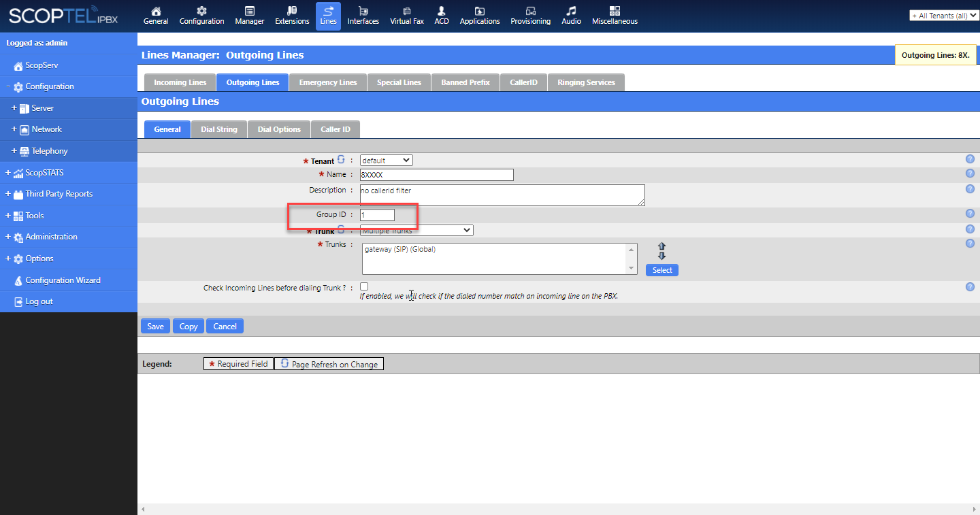Open the Trunk Multiple Trunks dropdown
980x515 pixels.
click(416, 231)
